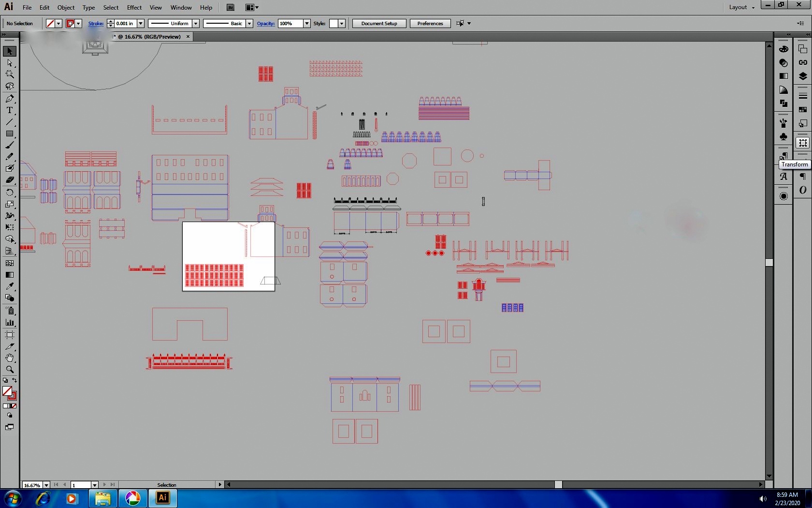Select the Rectangle tool
Screen dimensions: 812x508
pos(10,134)
